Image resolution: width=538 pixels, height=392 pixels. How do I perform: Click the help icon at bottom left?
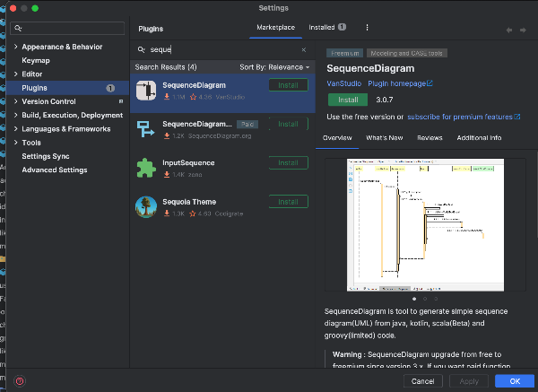click(20, 381)
